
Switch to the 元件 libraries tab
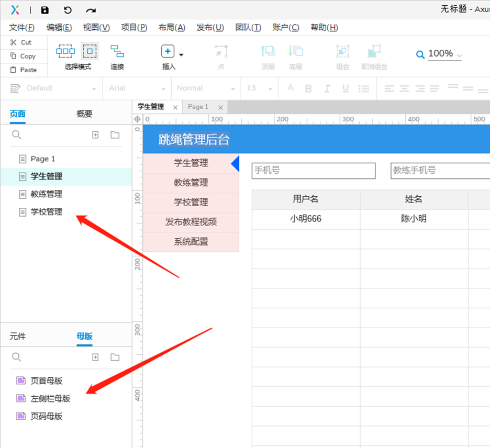pos(17,336)
